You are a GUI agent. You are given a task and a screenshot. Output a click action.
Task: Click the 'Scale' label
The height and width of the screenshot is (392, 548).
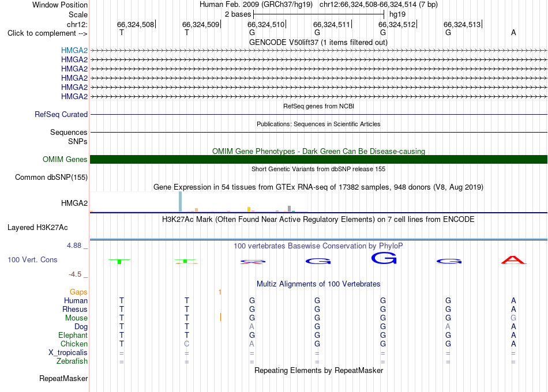pyautogui.click(x=78, y=14)
